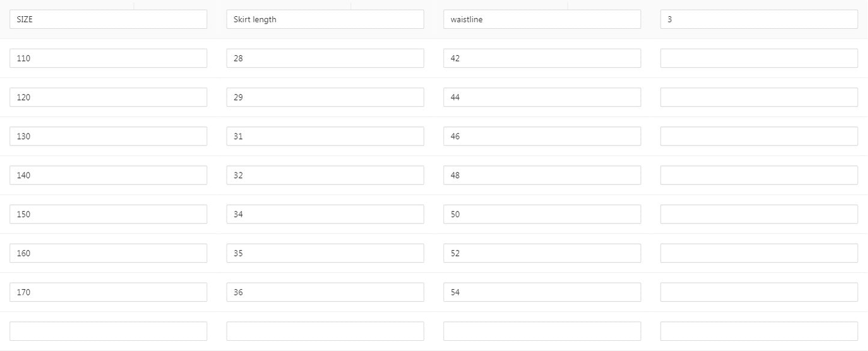Click empty fourth-column cell in the 170 row
868x351 pixels.
click(759, 292)
